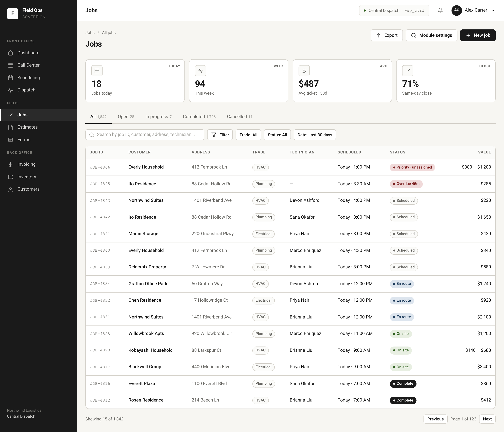Click the plus icon on New job
The height and width of the screenshot is (432, 504).
468,35
